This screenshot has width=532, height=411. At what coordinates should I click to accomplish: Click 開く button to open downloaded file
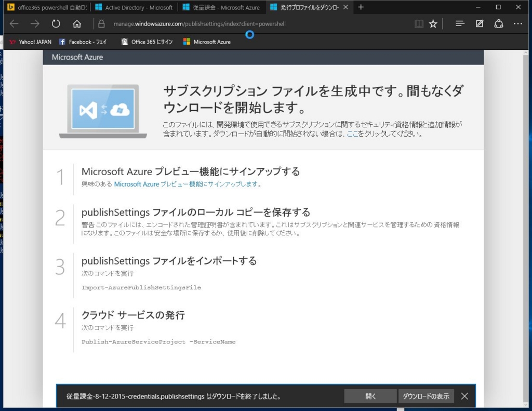click(x=370, y=396)
